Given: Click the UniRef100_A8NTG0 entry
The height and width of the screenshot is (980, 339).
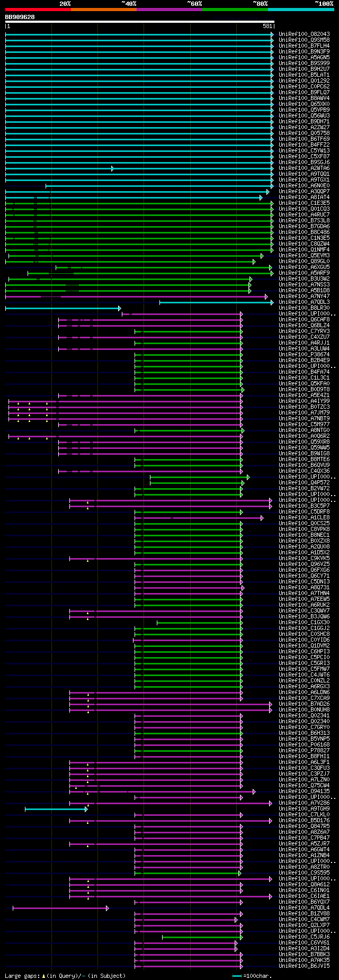Looking at the screenshot, I should tap(304, 430).
